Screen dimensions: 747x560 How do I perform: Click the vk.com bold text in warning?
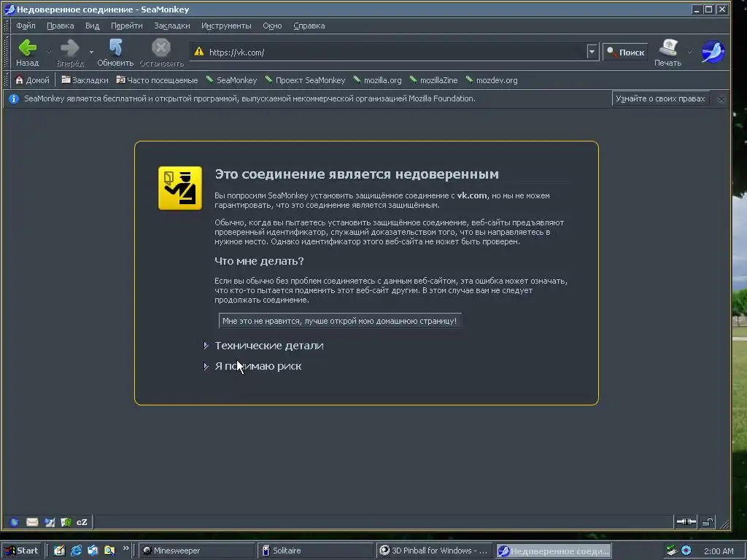tap(472, 195)
